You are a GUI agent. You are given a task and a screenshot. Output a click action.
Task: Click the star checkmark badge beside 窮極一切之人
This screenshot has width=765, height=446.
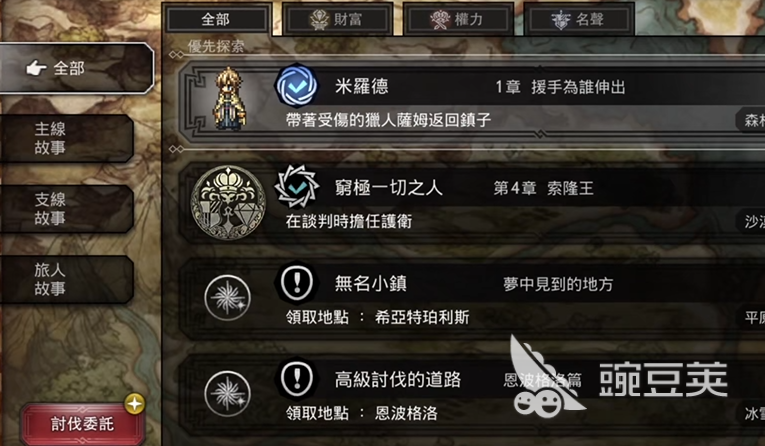297,187
